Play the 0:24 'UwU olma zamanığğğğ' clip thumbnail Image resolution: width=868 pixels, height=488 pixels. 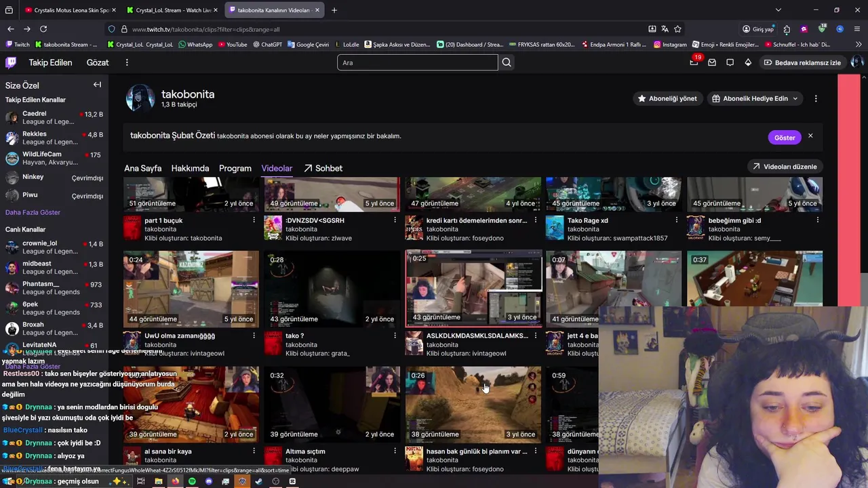pyautogui.click(x=191, y=289)
